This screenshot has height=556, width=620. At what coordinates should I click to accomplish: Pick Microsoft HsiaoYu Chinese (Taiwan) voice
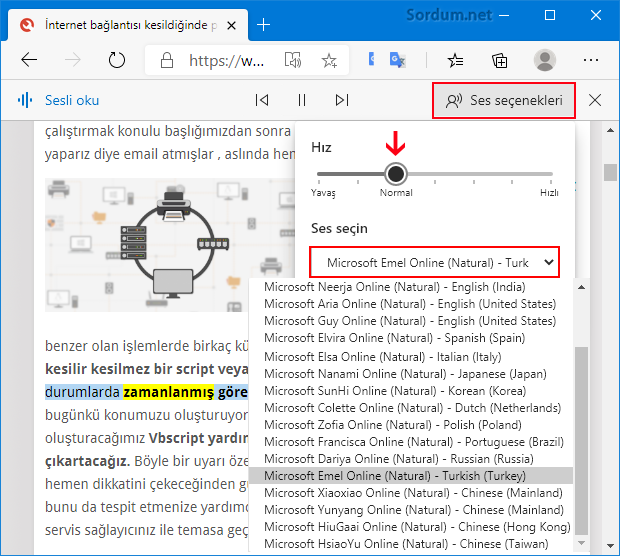tap(410, 544)
